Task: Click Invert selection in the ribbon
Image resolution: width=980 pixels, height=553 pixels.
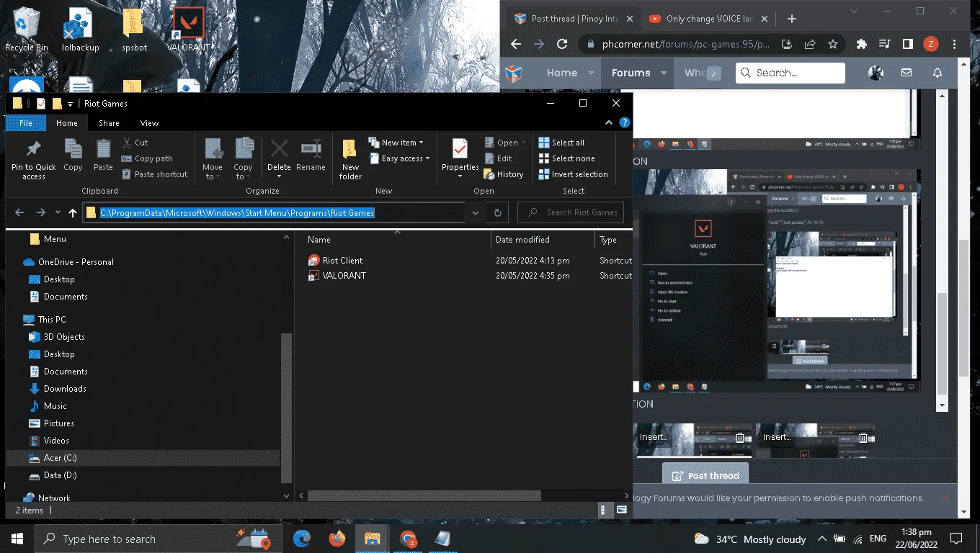Action: click(573, 174)
